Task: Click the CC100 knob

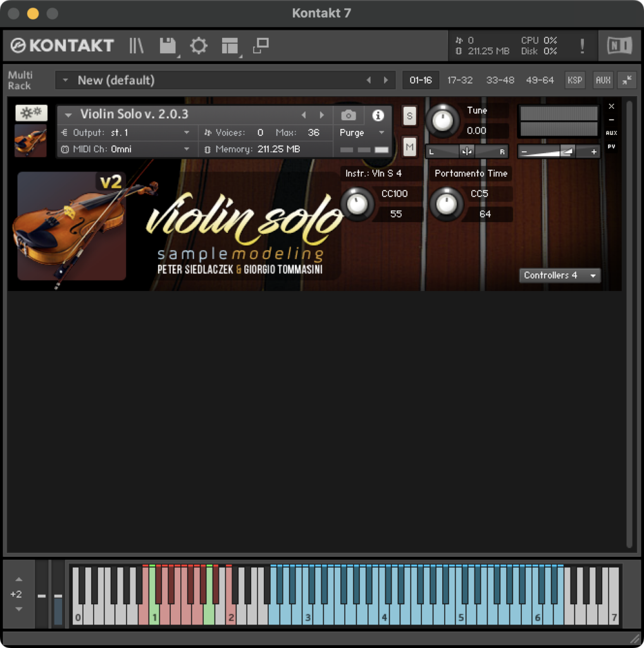Action: click(x=357, y=204)
